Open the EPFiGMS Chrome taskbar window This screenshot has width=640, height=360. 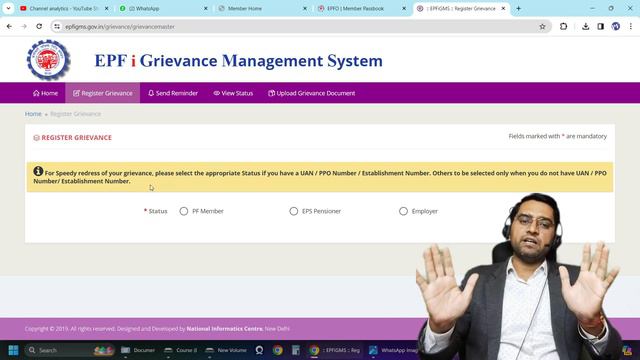(x=335, y=350)
